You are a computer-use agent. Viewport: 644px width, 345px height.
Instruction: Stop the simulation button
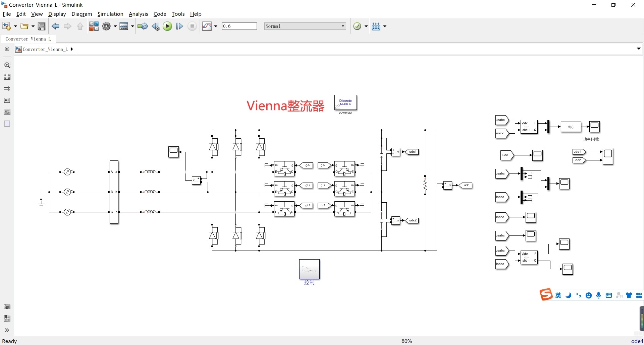(192, 26)
